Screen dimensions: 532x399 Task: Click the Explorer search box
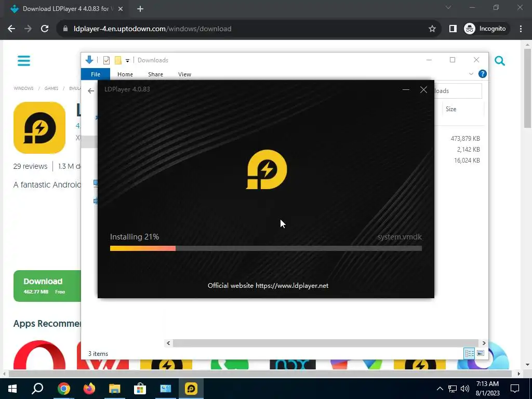point(458,90)
